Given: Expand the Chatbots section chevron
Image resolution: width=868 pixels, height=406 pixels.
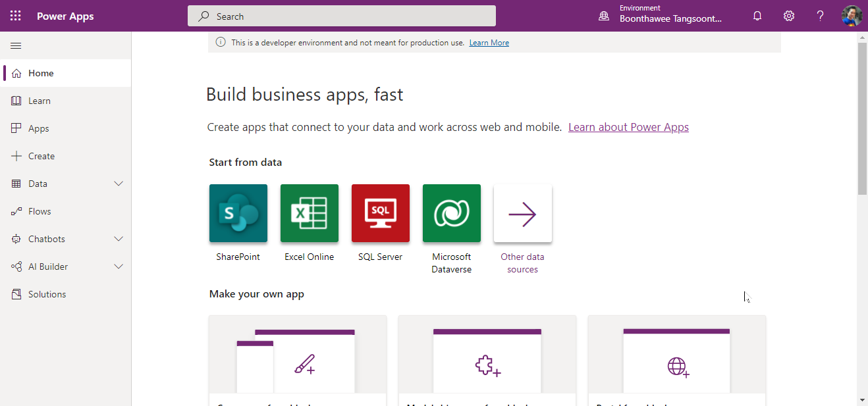Looking at the screenshot, I should tap(119, 239).
